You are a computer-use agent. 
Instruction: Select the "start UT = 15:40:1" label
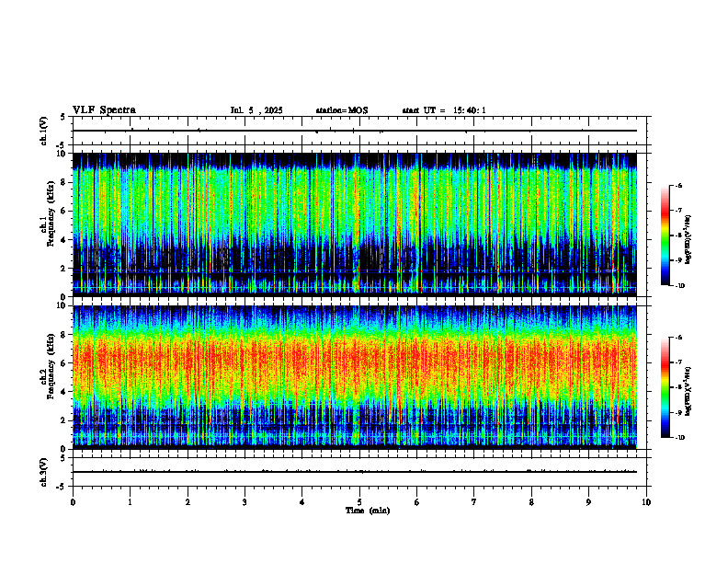click(444, 110)
